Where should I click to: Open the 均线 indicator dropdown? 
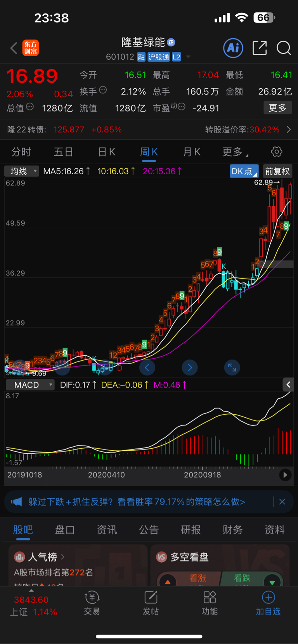point(22,171)
